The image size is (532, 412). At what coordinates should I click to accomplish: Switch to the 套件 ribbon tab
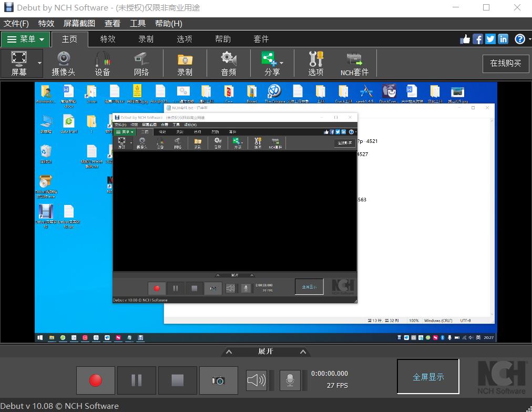261,39
